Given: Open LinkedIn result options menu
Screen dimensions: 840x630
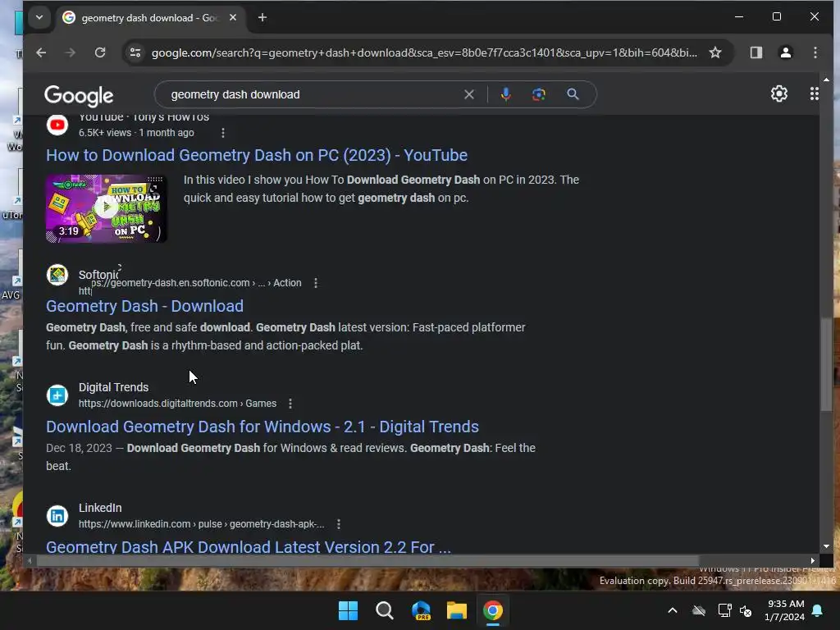Looking at the screenshot, I should 338,524.
